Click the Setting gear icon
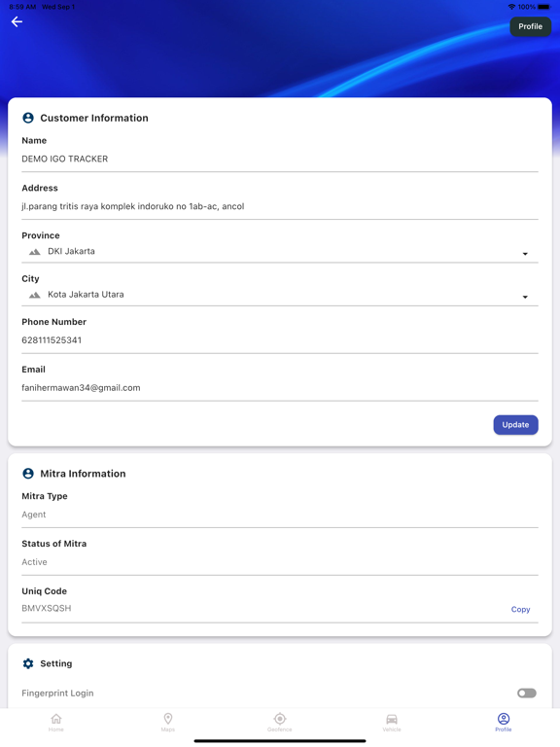Image resolution: width=560 pixels, height=747 pixels. [28, 663]
